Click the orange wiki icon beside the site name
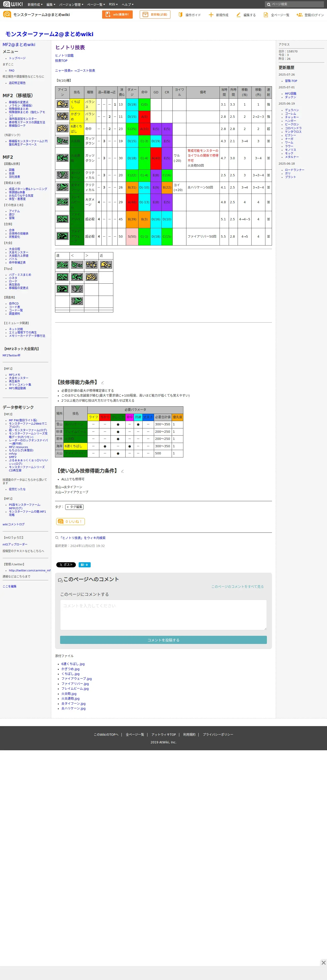This screenshot has width=327, height=980. coord(7,15)
